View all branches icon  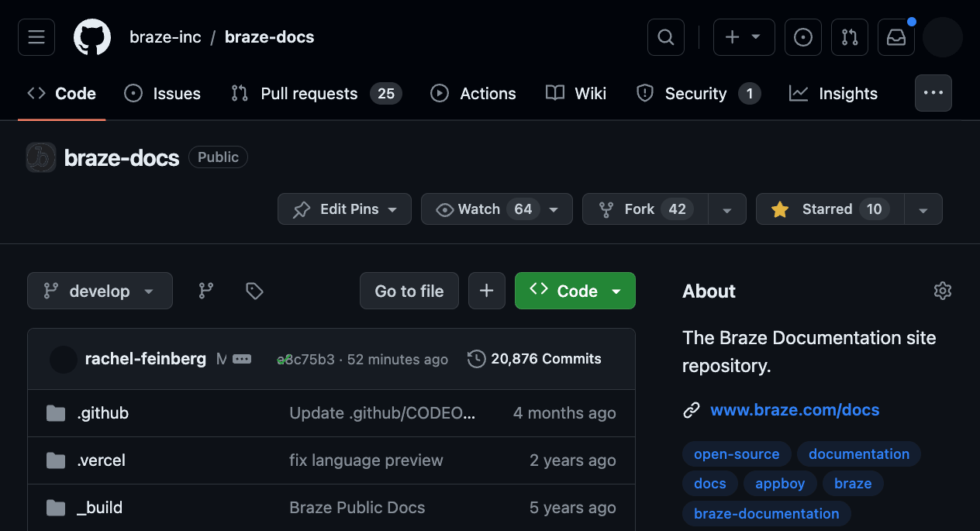206,291
